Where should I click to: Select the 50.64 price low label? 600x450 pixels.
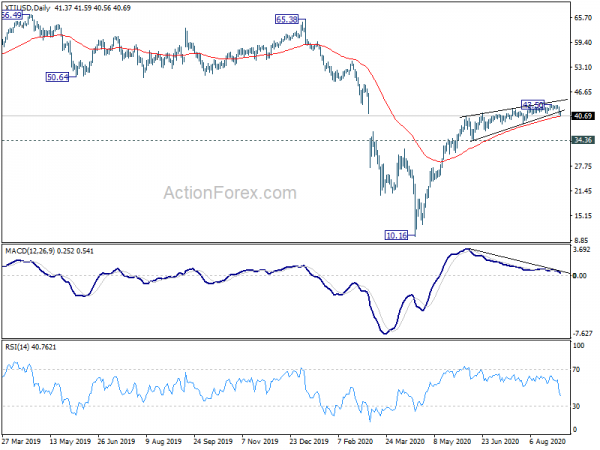click(57, 77)
